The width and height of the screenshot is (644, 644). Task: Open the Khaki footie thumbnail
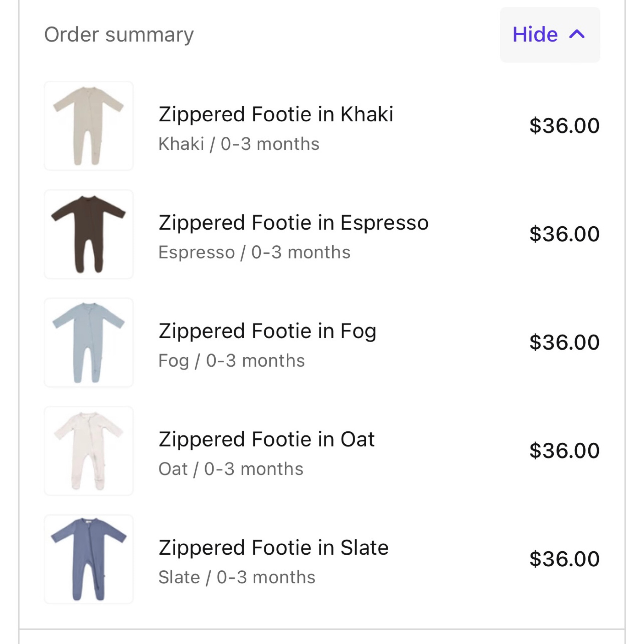pyautogui.click(x=89, y=126)
